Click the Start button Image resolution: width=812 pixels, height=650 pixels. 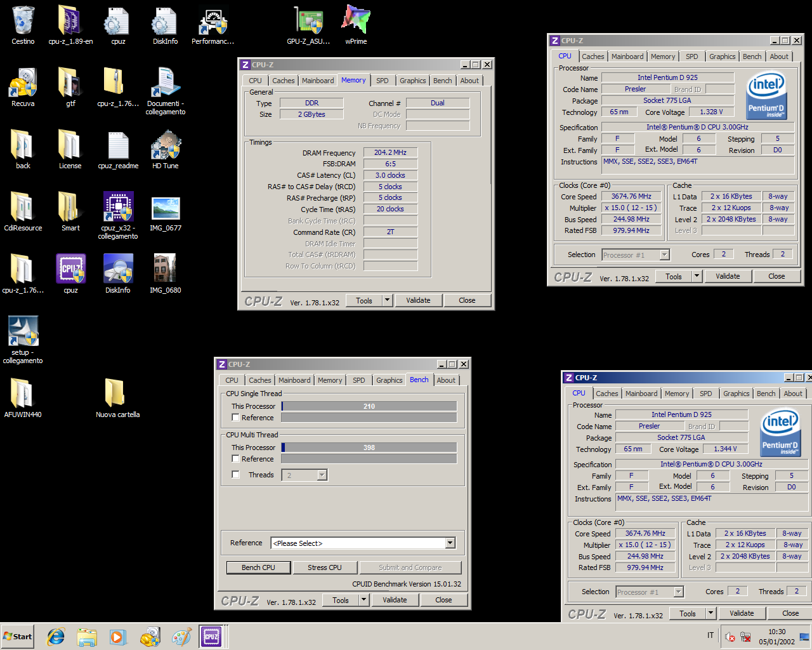pos(18,637)
